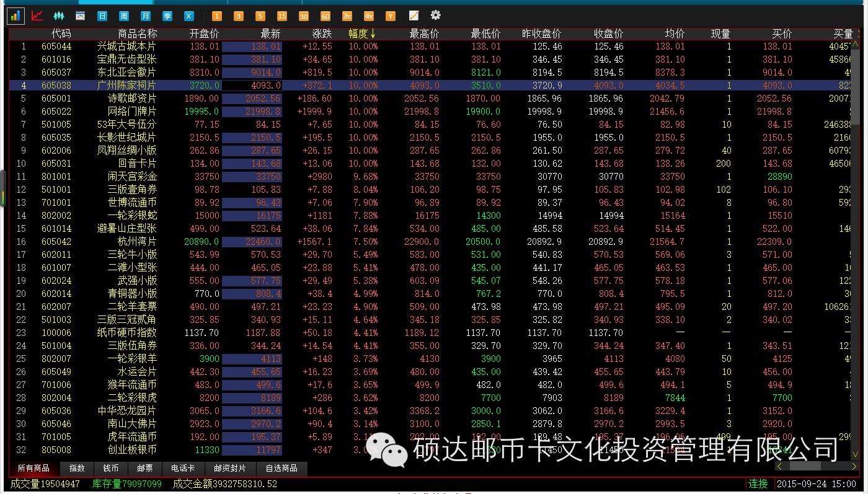Image resolution: width=868 pixels, height=494 pixels.
Task: Switch to the 邮票 tab
Action: [145, 469]
